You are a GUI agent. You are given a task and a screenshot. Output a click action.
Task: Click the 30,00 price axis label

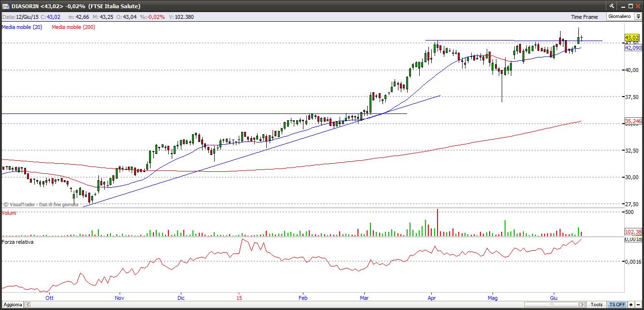pos(631,177)
